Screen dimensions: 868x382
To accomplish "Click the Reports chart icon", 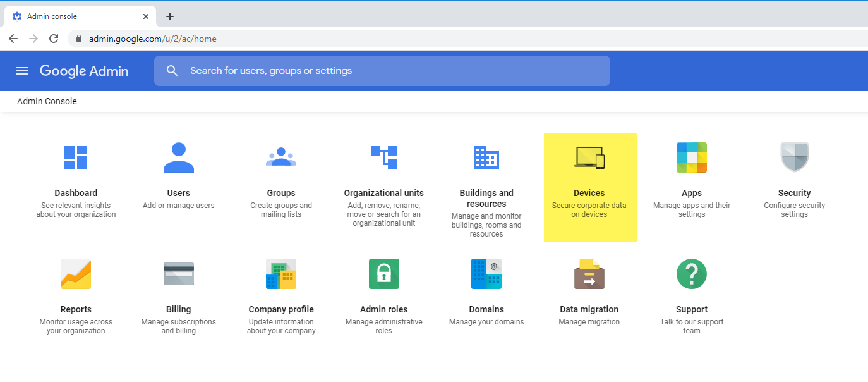I will click(76, 274).
